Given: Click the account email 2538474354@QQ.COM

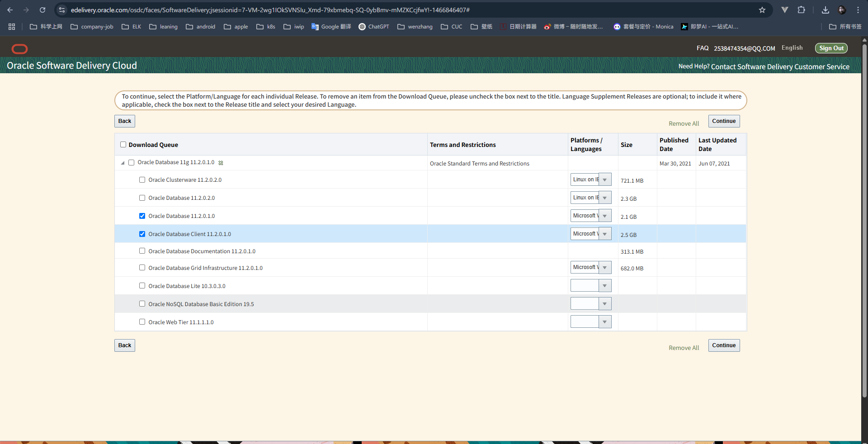Looking at the screenshot, I should (745, 48).
